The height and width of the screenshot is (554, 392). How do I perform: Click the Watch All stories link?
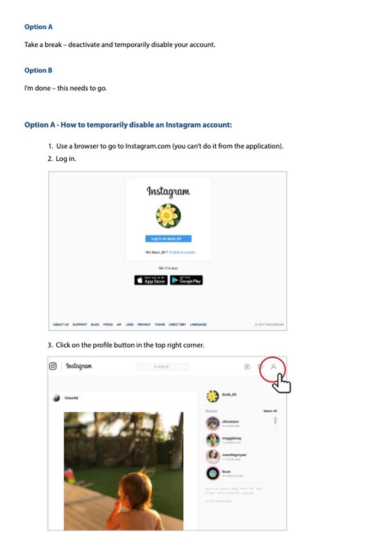[270, 411]
